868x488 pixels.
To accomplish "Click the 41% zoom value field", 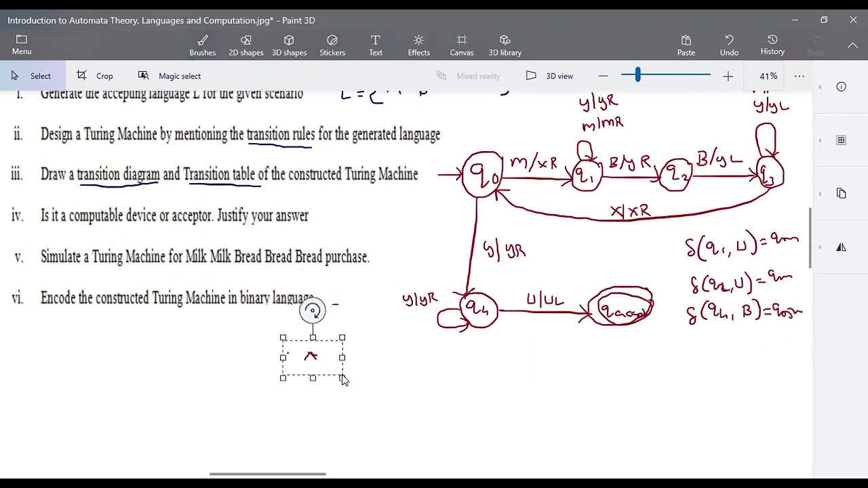I will pos(768,76).
